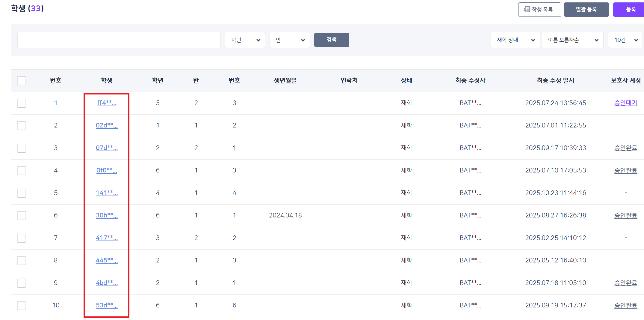Screen dimensions: 644x320
Task: Open the 반 class dropdown
Action: coord(289,40)
